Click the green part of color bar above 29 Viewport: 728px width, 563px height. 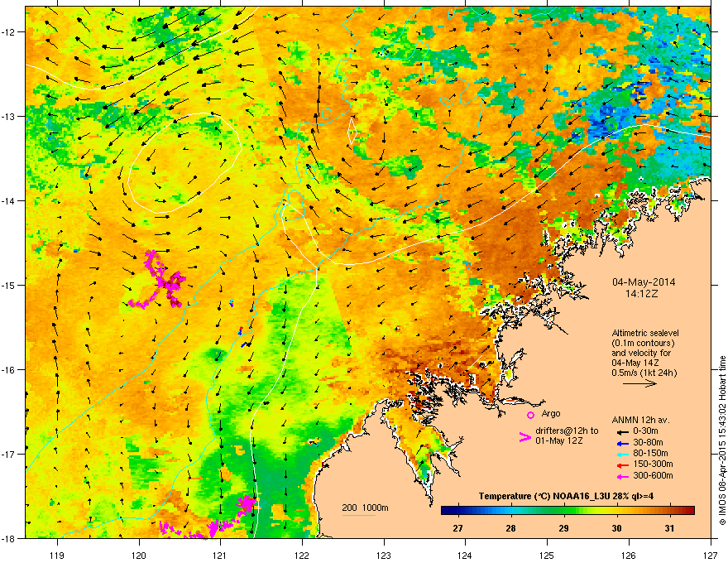(563, 511)
